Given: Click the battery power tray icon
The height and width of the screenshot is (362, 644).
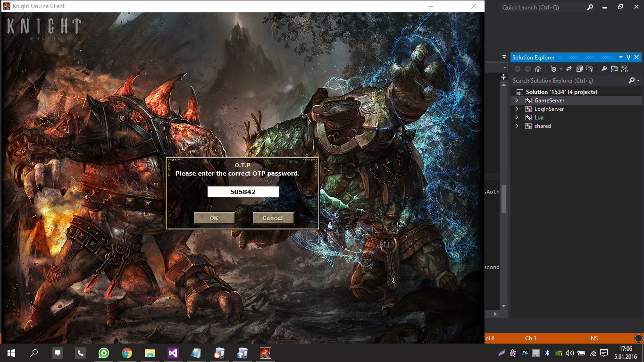Looking at the screenshot, I should pyautogui.click(x=581, y=353).
